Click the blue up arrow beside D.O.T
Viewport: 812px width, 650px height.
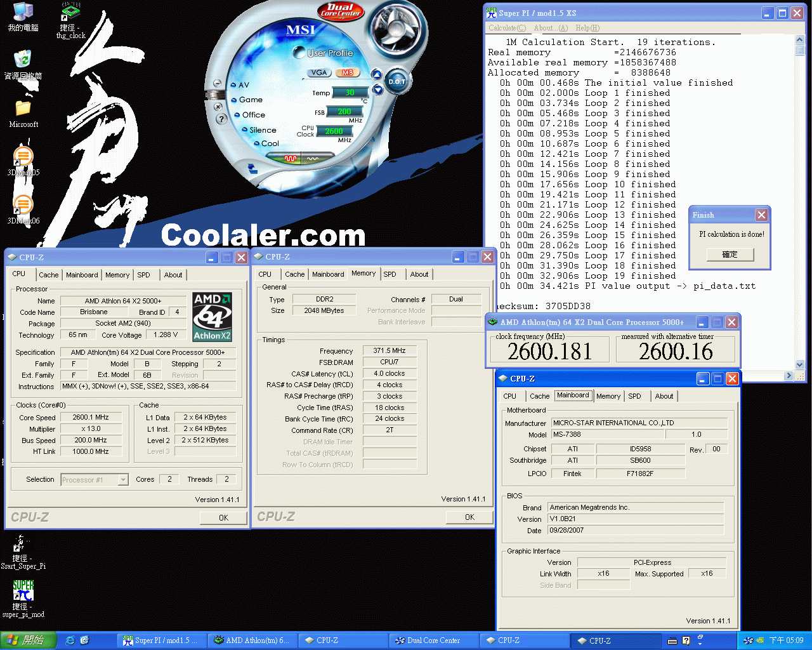coord(376,75)
